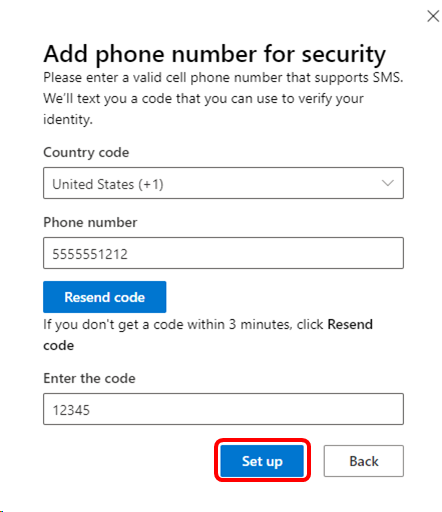Place cursor after 5555551212 in phone field

[129, 254]
